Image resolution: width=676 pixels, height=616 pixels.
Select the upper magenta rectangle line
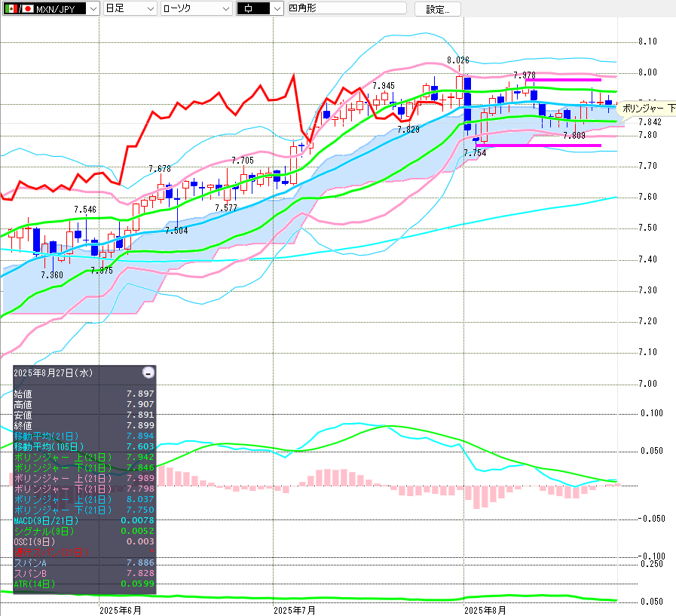pyautogui.click(x=563, y=80)
